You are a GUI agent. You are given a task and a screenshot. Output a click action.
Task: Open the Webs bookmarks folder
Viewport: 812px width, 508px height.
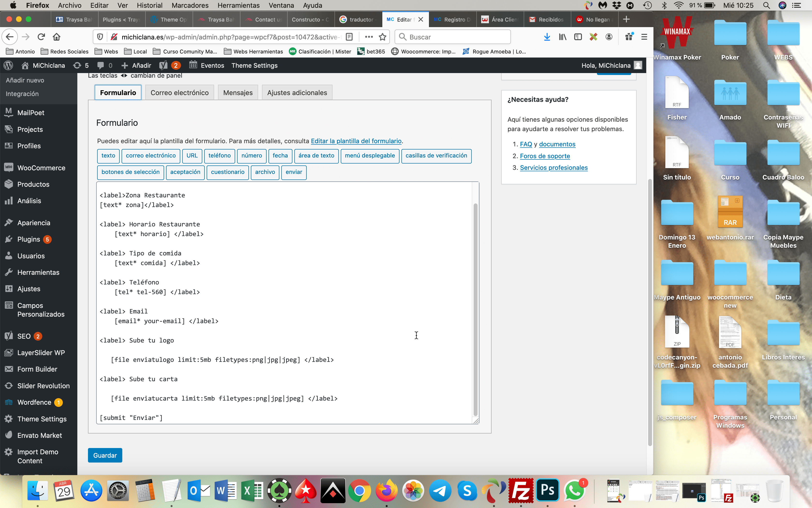click(106, 51)
